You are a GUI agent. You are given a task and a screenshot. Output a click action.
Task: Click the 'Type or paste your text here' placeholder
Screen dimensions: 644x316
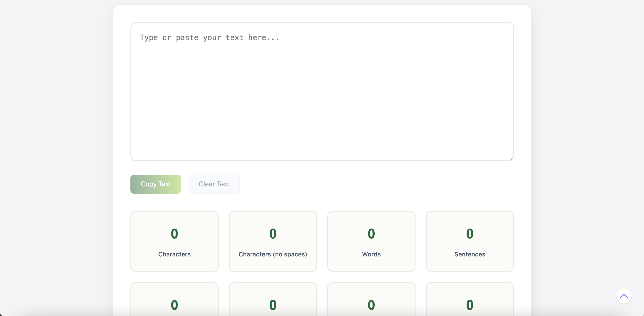pyautogui.click(x=209, y=38)
